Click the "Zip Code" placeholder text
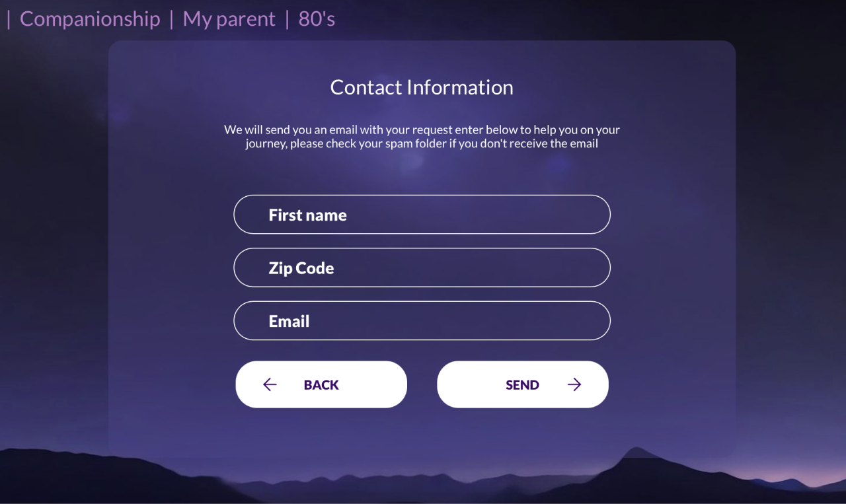The height and width of the screenshot is (504, 846). tap(301, 268)
